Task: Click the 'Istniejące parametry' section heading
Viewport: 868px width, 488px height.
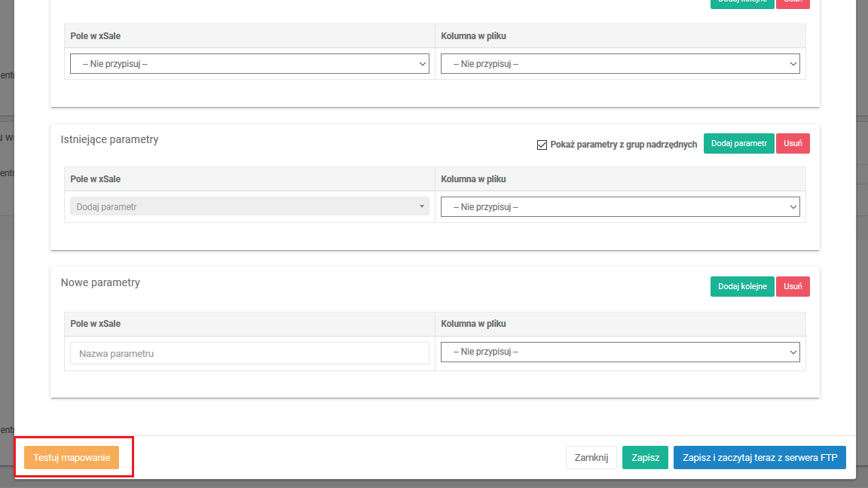Action: pyautogui.click(x=109, y=139)
